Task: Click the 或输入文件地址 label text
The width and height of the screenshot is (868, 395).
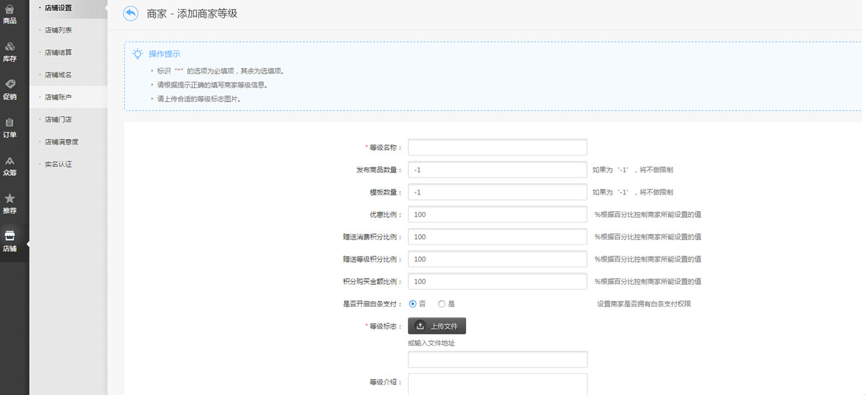Action: [431, 343]
